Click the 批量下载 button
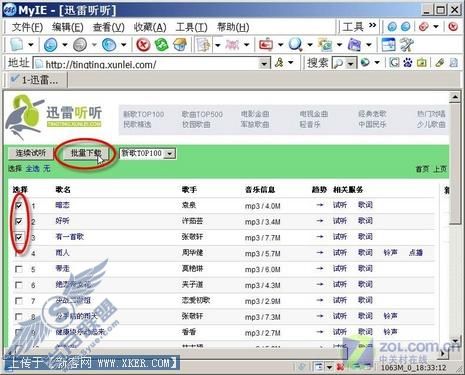This screenshot has height=375, width=465. pos(86,153)
